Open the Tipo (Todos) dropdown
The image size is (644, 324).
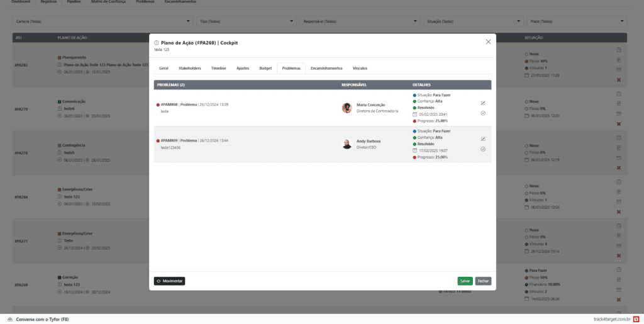(245, 21)
